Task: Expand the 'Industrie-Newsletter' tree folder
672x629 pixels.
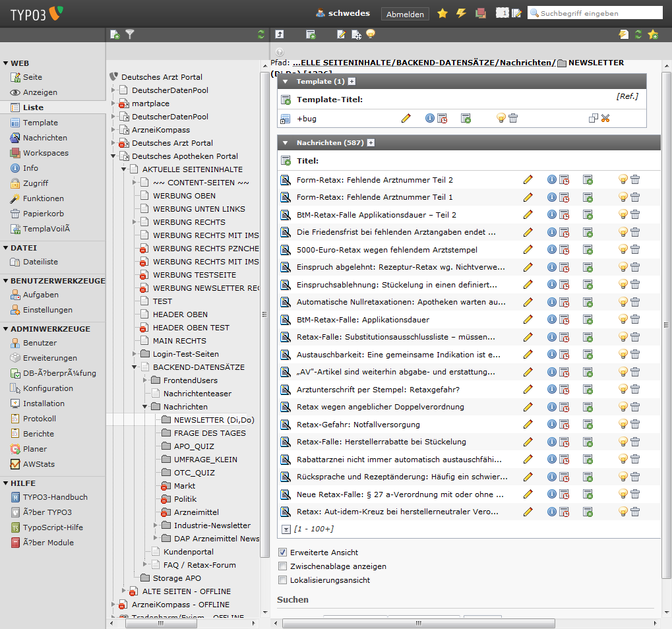Action: [x=156, y=525]
